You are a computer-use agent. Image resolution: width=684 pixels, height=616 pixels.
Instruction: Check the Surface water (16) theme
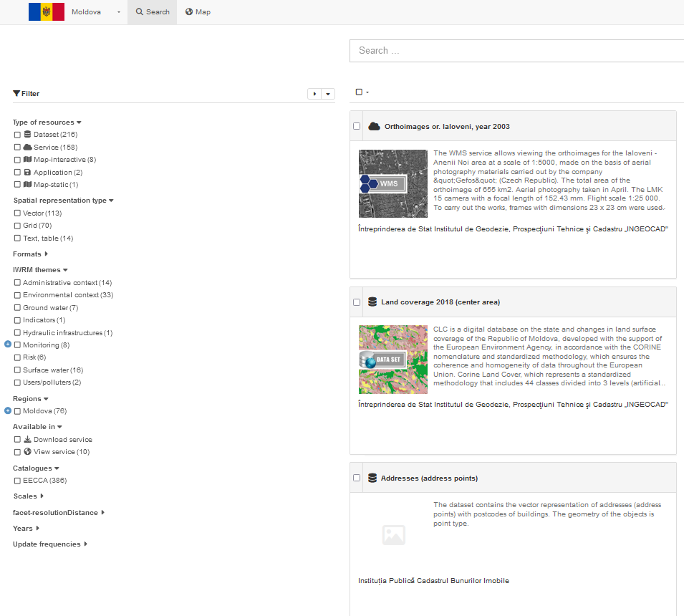[x=17, y=370]
